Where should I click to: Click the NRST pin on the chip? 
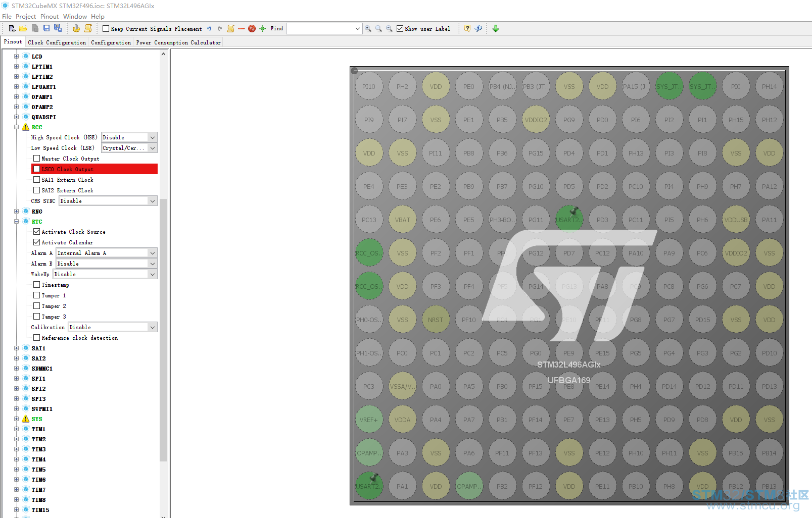(436, 320)
